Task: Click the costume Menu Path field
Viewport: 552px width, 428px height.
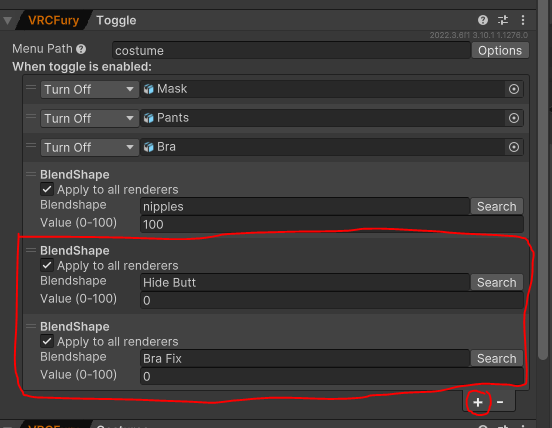Action: point(291,50)
